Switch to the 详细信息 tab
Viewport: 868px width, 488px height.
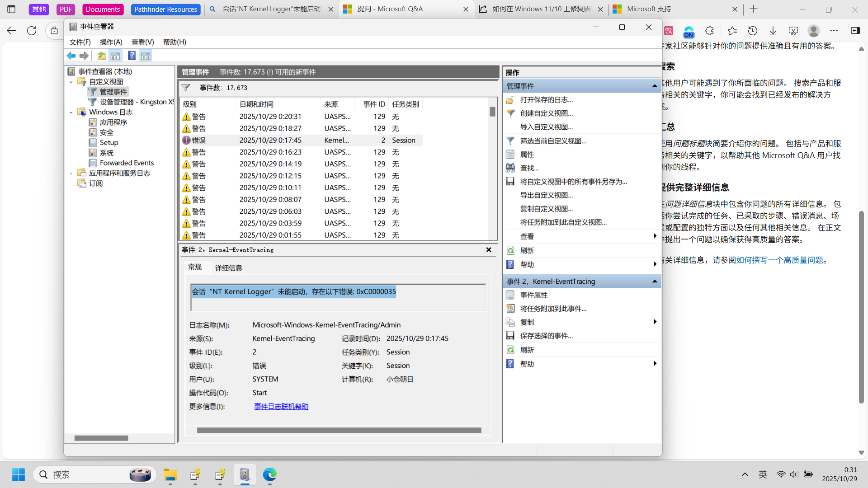[x=228, y=268]
